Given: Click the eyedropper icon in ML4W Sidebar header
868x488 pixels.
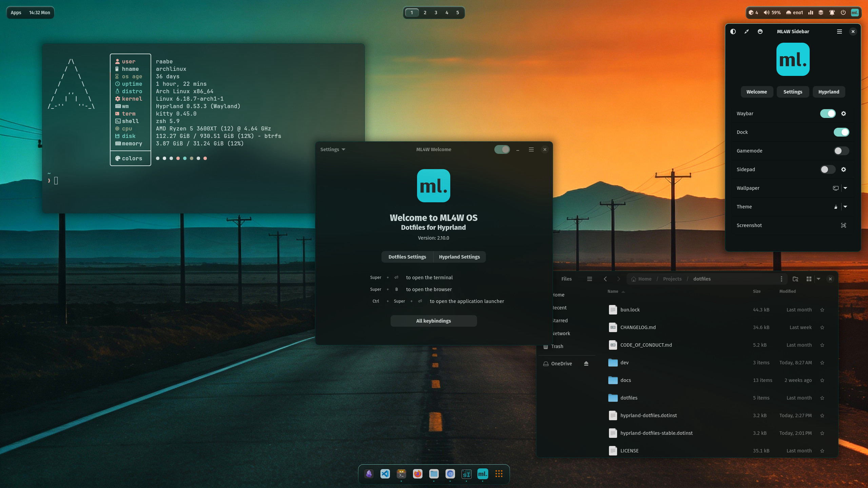Looking at the screenshot, I should pos(747,32).
